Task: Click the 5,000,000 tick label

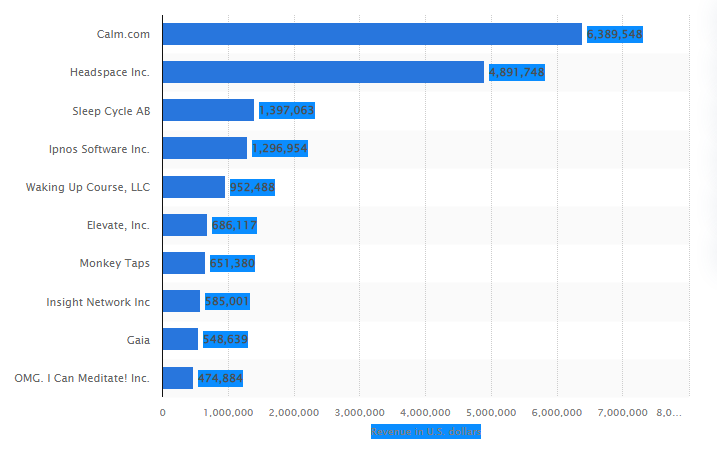Action: coord(491,413)
